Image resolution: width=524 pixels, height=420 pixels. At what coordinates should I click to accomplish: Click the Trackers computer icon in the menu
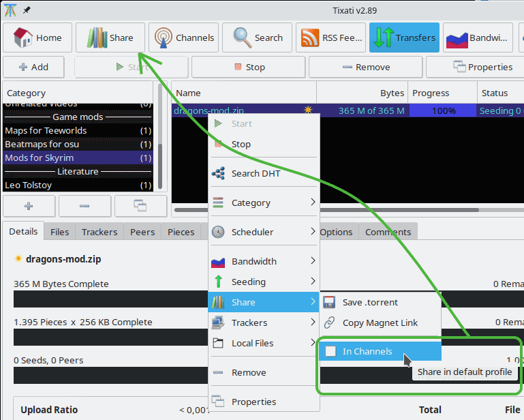218,322
